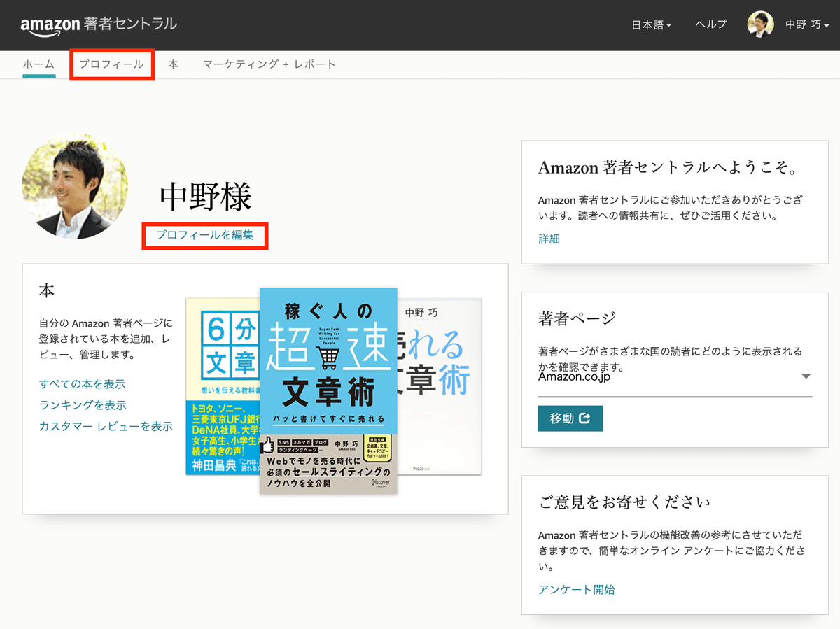This screenshot has height=629, width=840.
Task: Open the 日本語 language dropdown
Action: coord(652,25)
